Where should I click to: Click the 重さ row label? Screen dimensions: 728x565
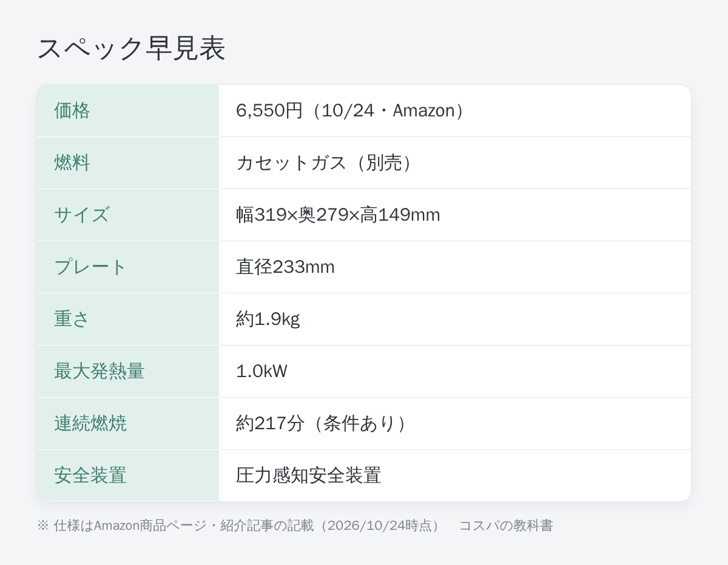tap(72, 319)
